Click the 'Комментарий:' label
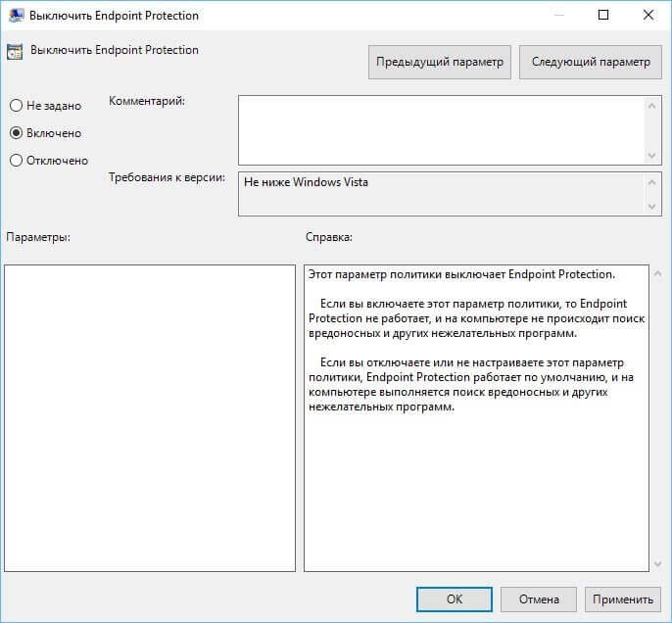Screen dimensions: 672x623 (x=147, y=101)
